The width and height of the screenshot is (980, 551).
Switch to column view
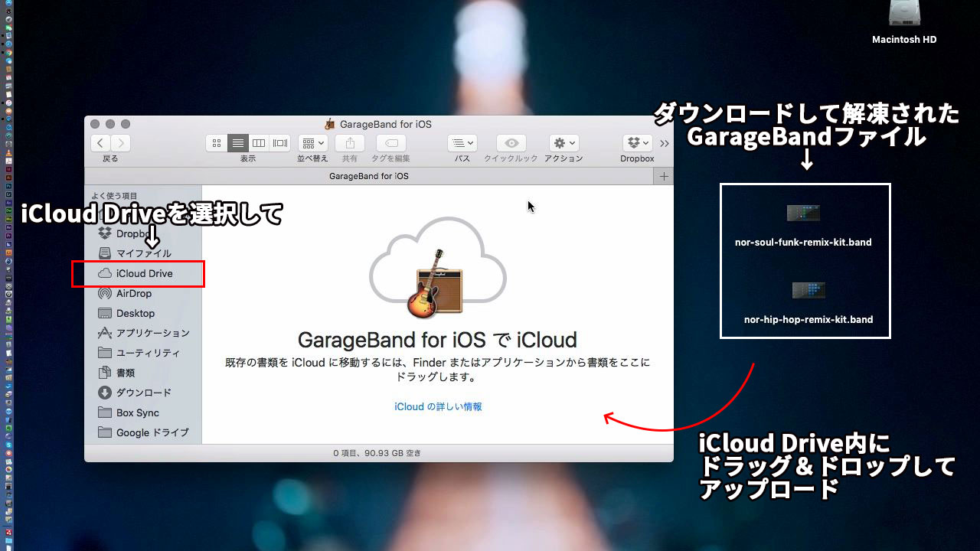[x=259, y=143]
